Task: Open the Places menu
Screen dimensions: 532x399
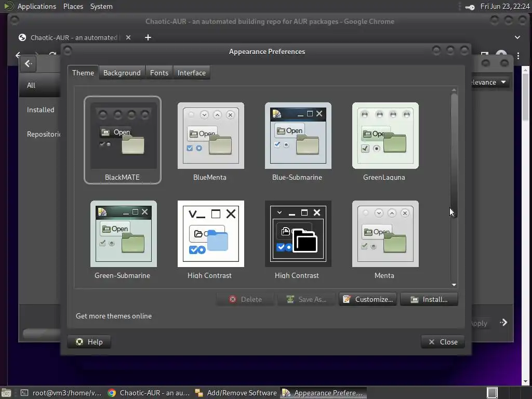Action: click(73, 6)
